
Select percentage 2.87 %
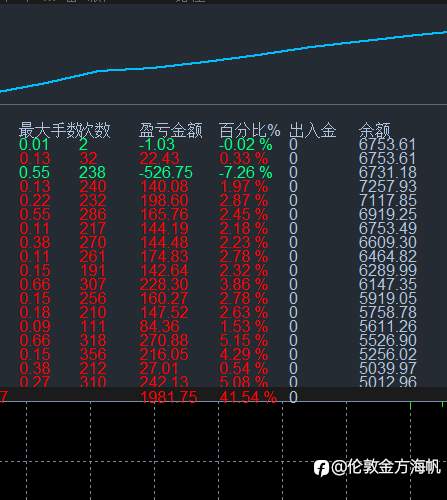[x=244, y=201]
